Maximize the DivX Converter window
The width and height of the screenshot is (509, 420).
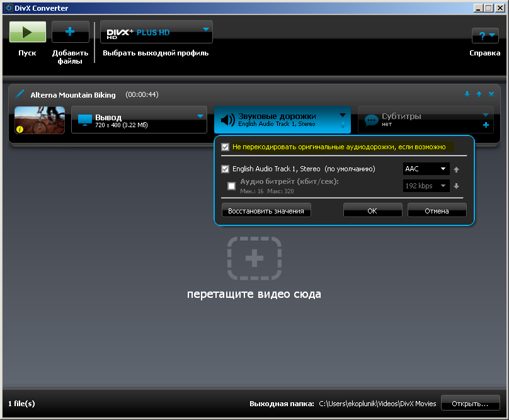(489, 8)
